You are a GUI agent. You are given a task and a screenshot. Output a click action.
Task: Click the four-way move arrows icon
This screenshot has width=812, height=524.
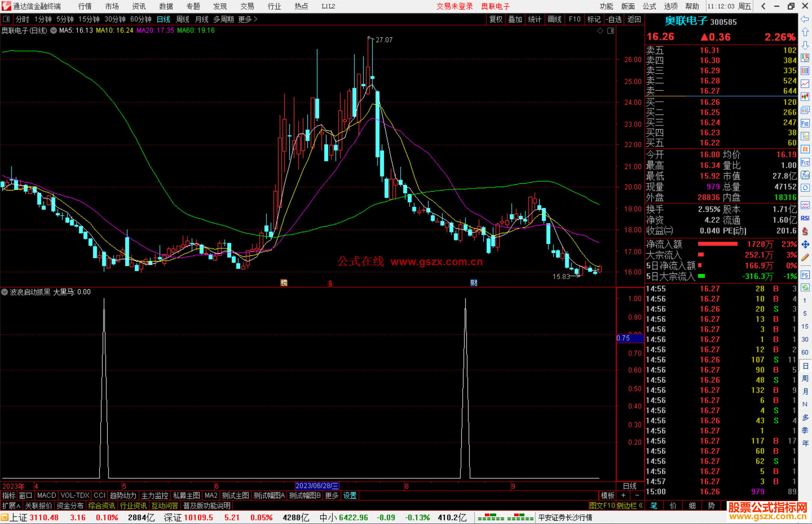(805, 245)
